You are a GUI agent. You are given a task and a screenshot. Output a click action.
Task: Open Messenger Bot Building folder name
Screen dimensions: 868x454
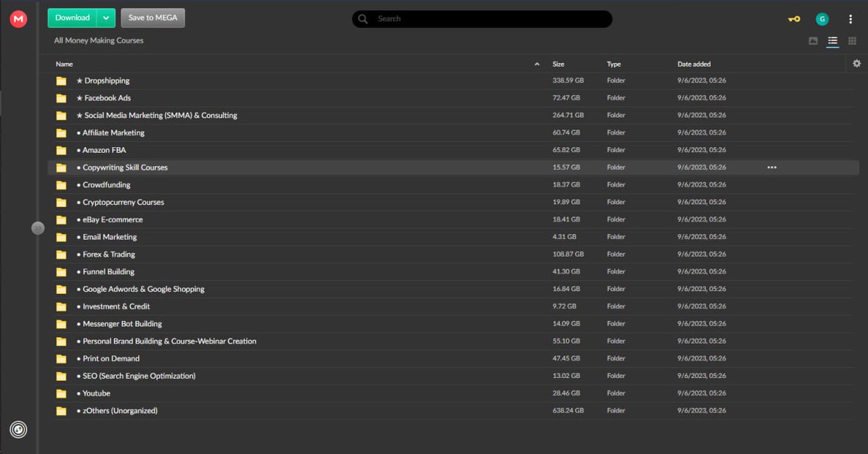tap(119, 324)
